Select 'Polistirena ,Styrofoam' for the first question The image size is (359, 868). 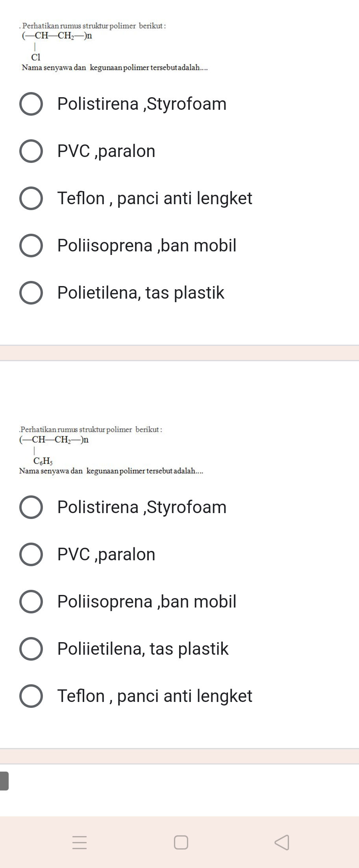32,104
